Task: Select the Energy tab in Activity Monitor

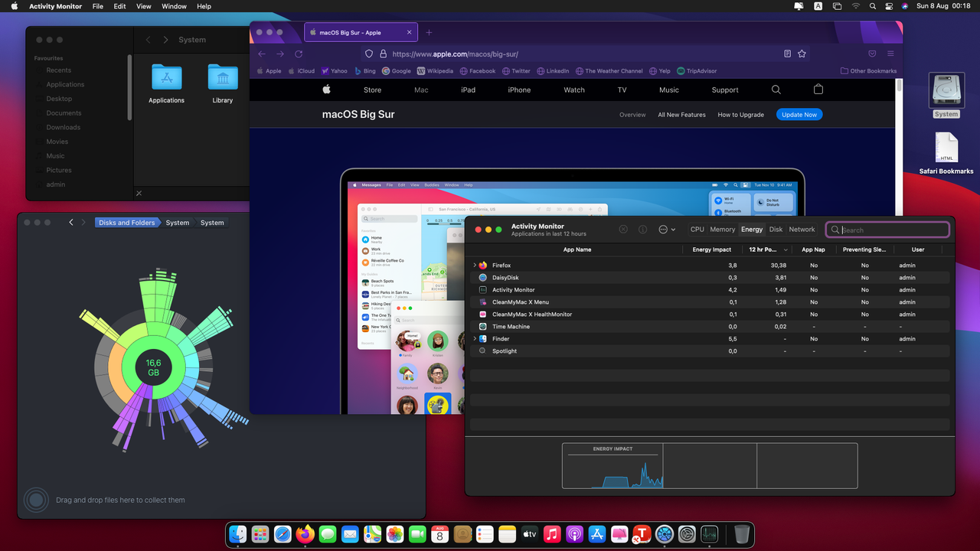Action: [752, 230]
